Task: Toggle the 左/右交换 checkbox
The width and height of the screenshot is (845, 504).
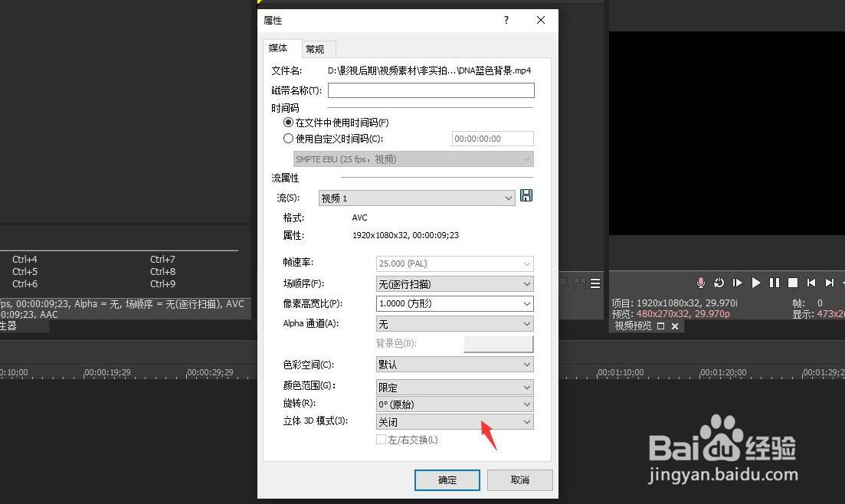Action: pyautogui.click(x=381, y=440)
